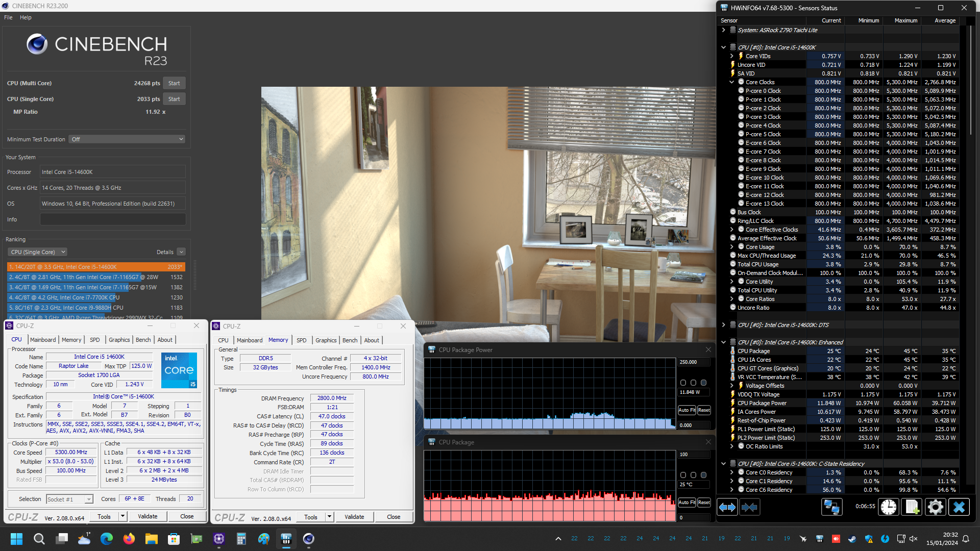Open Tools dropdown arrow in CPU-Z CPU window
Screen dimensions: 980x551
122,516
